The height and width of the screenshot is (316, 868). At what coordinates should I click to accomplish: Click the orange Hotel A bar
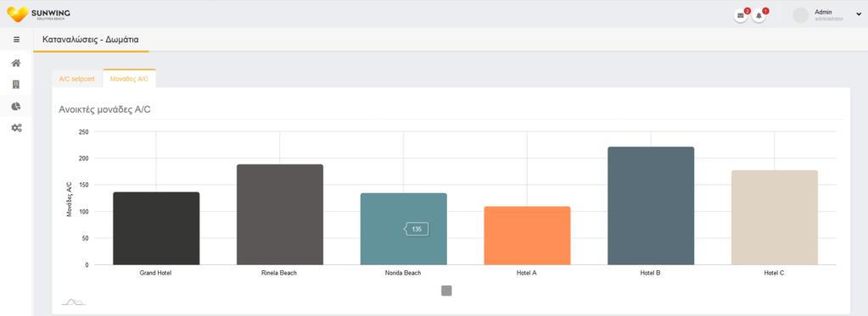(527, 236)
